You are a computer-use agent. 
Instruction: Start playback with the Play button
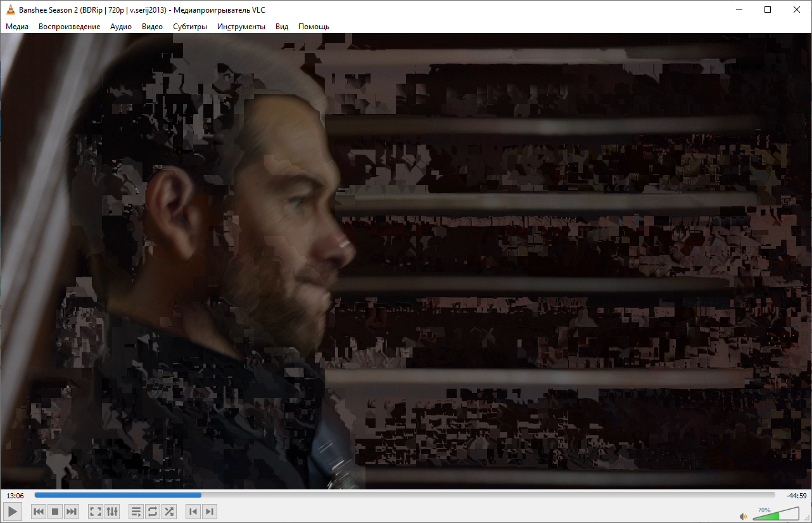13,511
